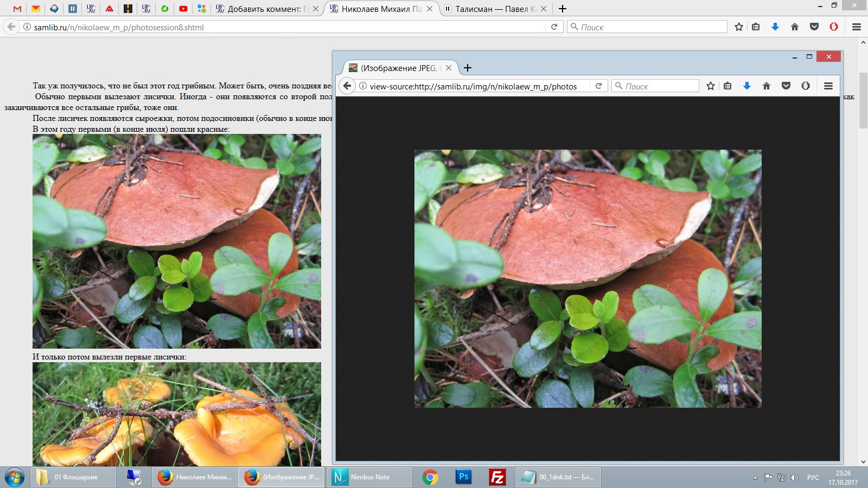Open a new tab in the image window
Screen dimensions: 868x488
click(x=468, y=68)
